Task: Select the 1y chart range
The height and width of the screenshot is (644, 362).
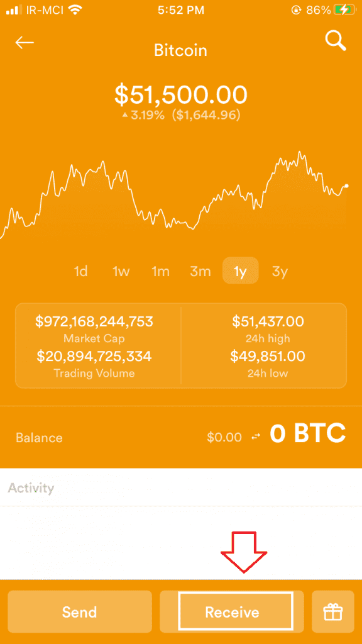Action: tap(241, 270)
